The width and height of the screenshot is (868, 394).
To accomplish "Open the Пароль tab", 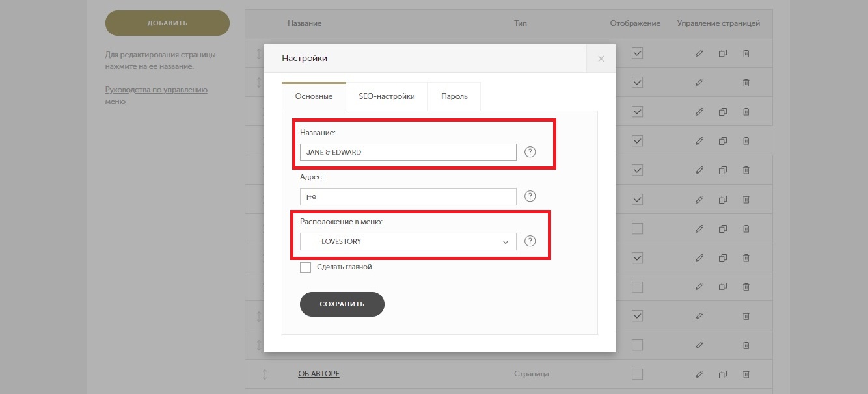I will tap(454, 96).
